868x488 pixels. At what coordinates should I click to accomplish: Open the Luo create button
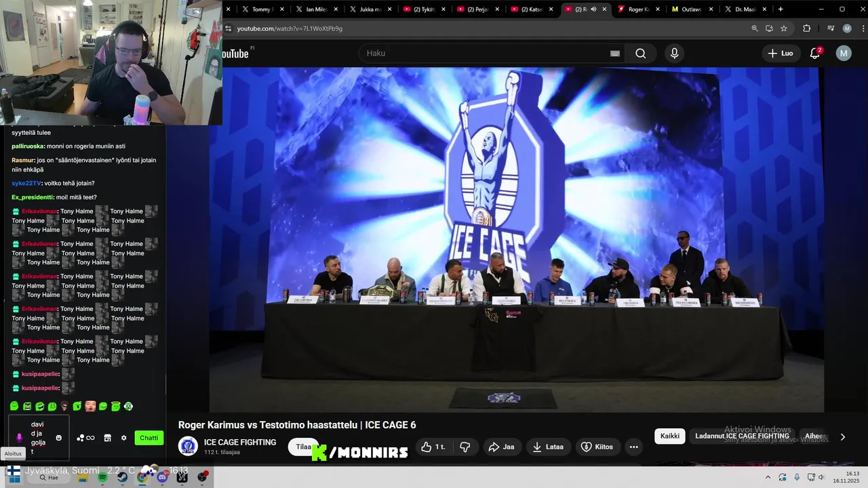point(781,53)
